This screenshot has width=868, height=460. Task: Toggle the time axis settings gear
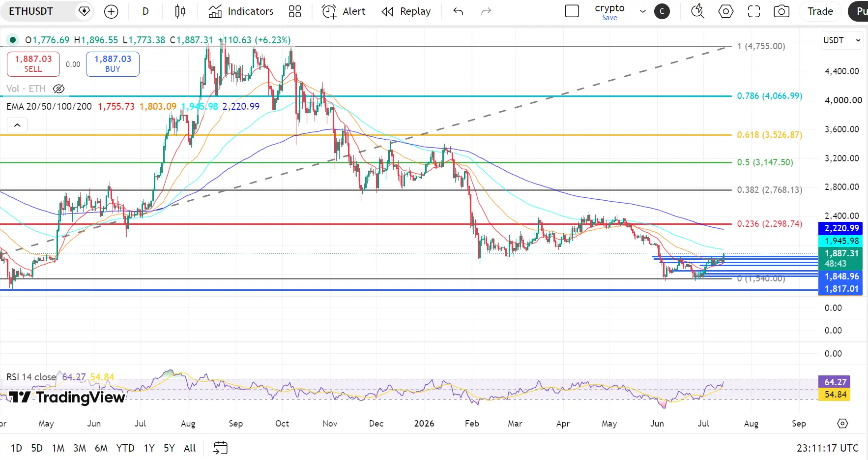pyautogui.click(x=842, y=424)
